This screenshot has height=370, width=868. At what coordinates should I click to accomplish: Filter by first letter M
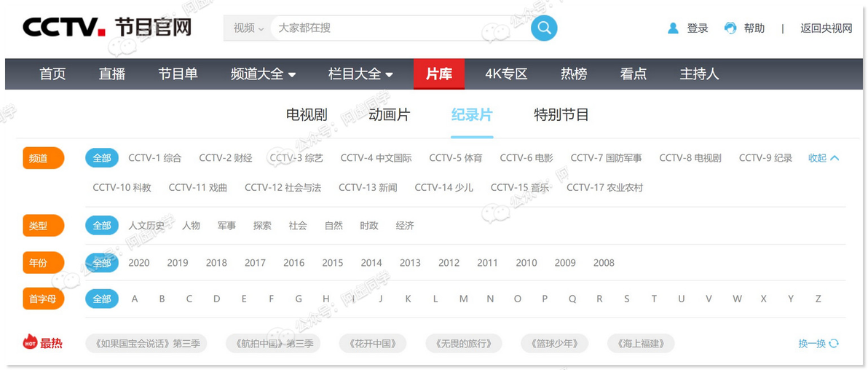coord(463,299)
